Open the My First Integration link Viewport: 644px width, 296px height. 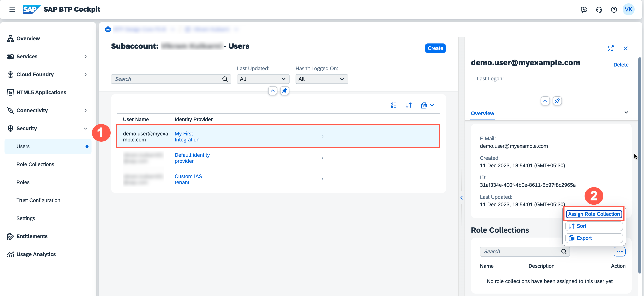[187, 137]
